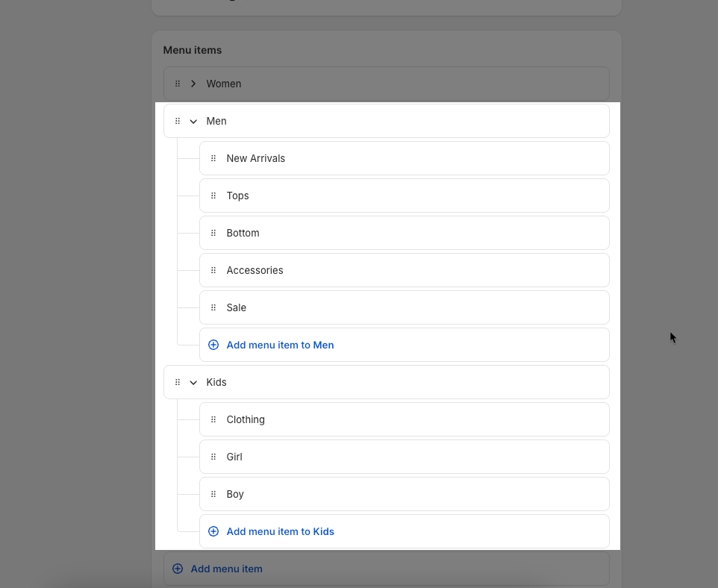Open the Women menu item
Viewport: 718px width, 588px height.
387,84
